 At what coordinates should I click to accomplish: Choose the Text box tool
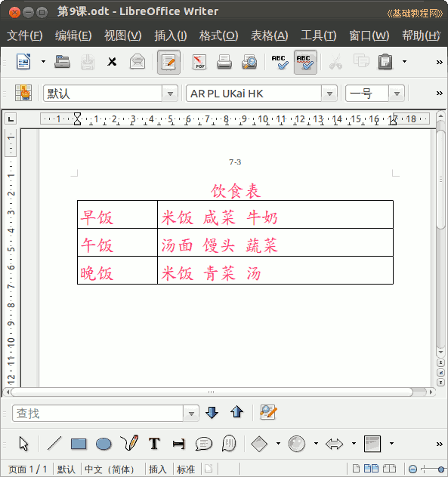pyautogui.click(x=154, y=444)
